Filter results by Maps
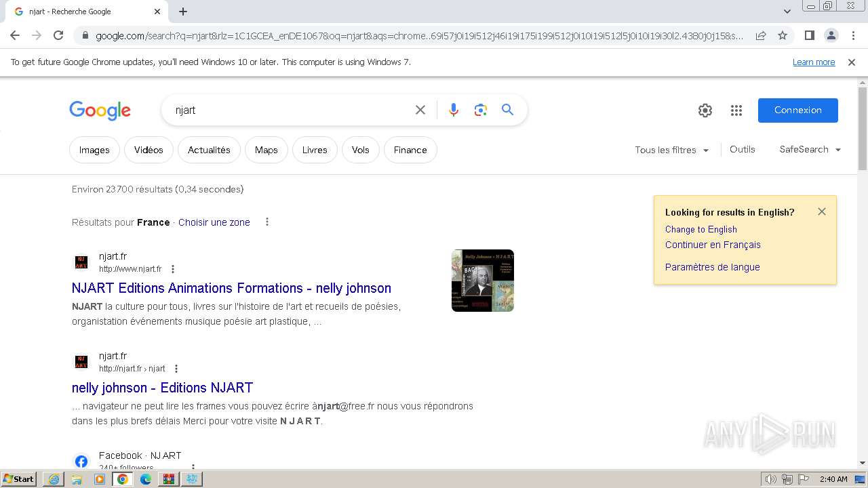 point(267,150)
